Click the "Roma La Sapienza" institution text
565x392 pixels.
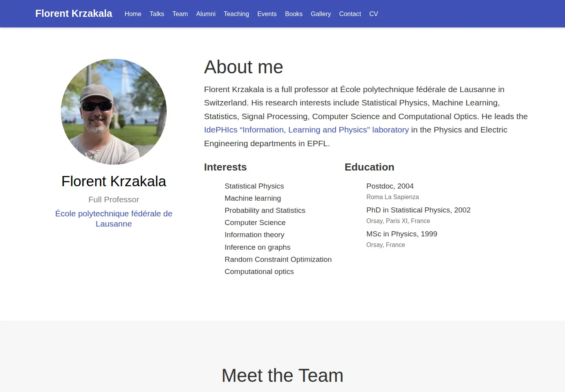coord(393,197)
